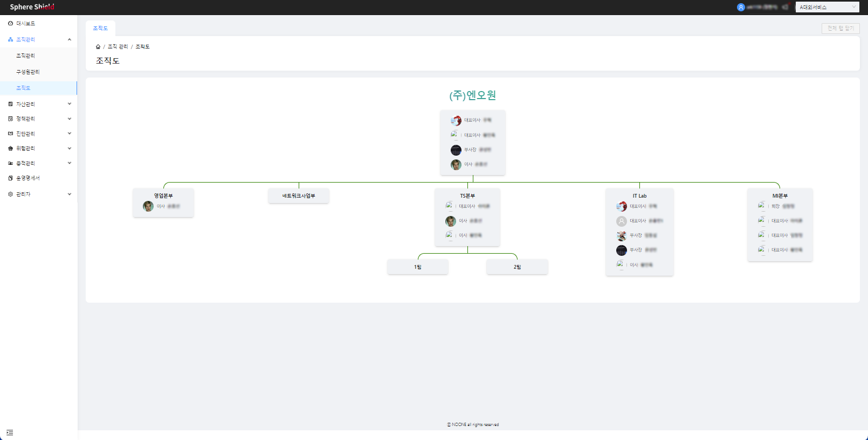Click the 관리자 gear icon
The height and width of the screenshot is (440, 868).
pyautogui.click(x=10, y=194)
